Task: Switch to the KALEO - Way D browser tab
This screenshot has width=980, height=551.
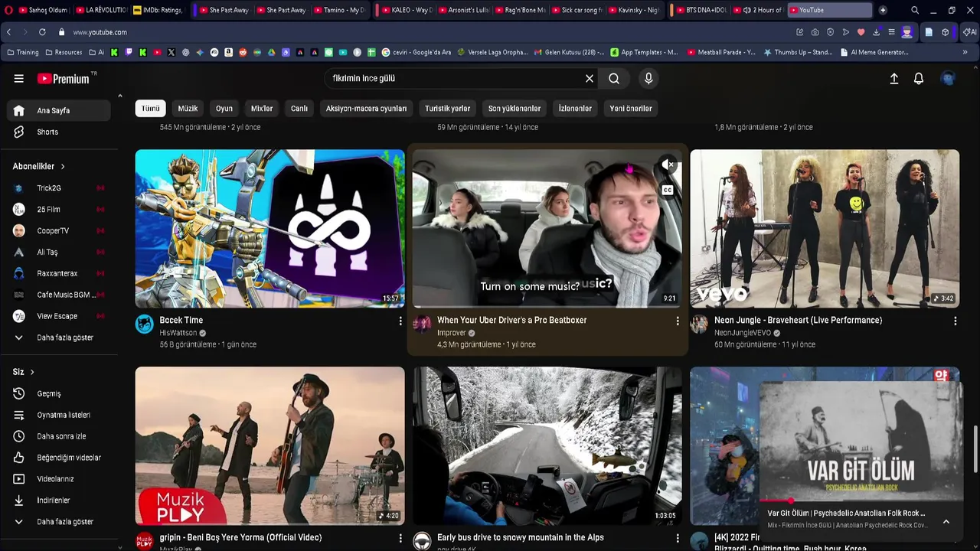Action: (403, 10)
